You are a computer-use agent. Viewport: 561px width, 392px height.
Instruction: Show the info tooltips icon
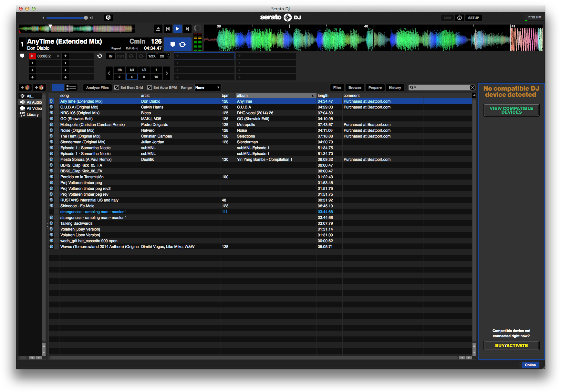point(459,18)
